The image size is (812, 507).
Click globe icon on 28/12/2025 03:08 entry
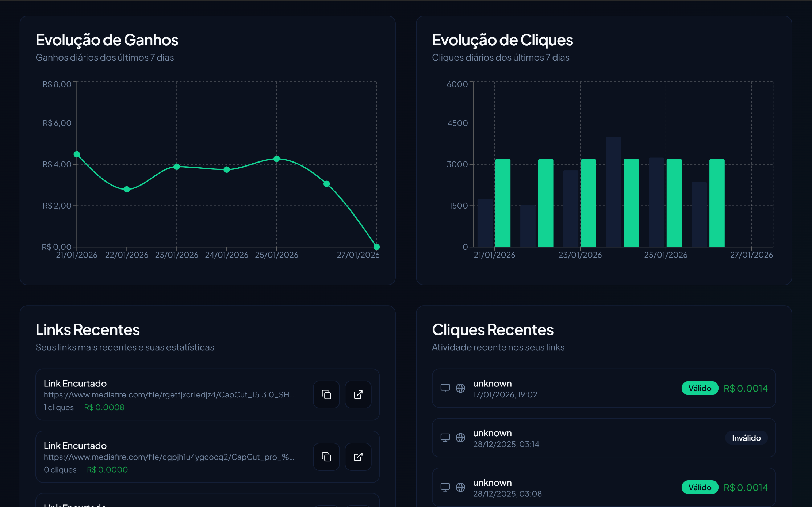coord(460,487)
